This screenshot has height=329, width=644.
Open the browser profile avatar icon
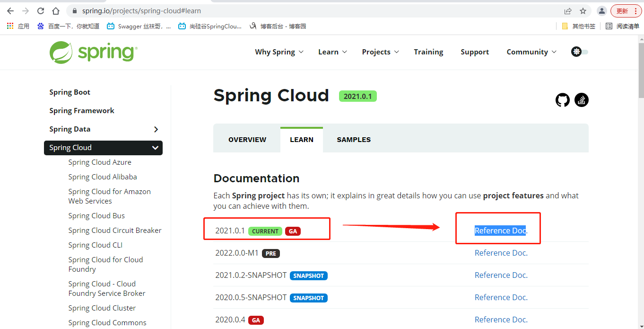[x=602, y=11]
